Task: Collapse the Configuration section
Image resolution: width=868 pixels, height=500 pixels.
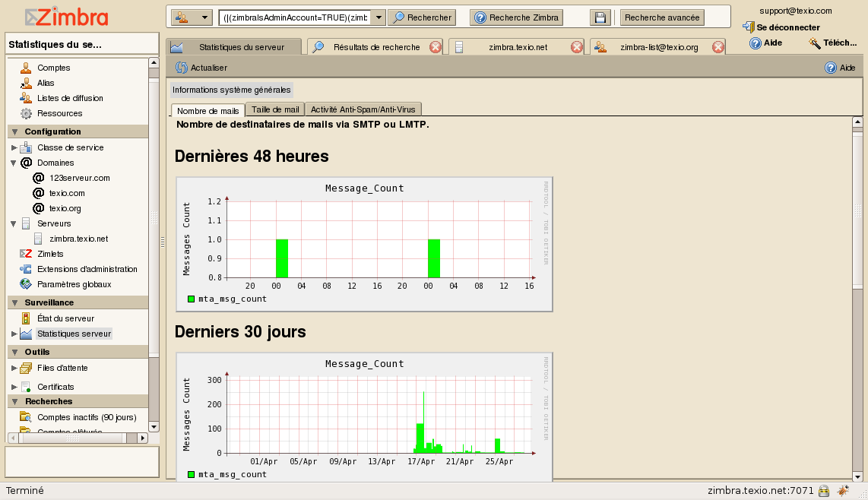Action: [14, 131]
